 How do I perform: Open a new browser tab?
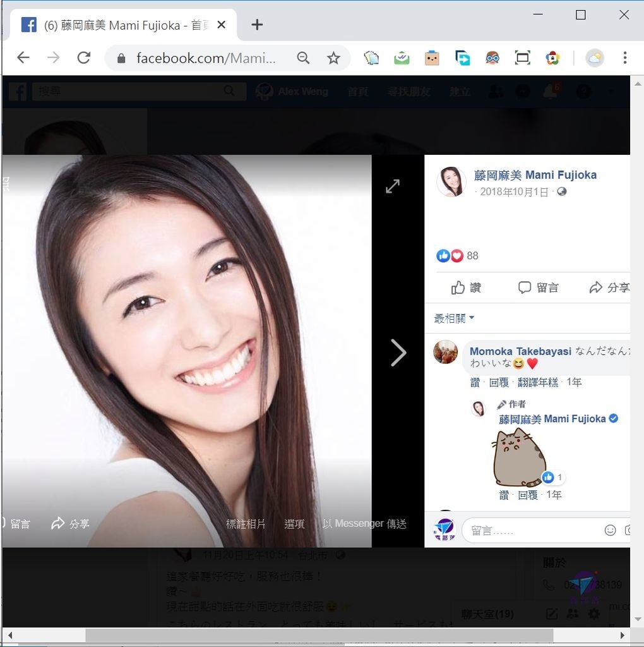(256, 25)
